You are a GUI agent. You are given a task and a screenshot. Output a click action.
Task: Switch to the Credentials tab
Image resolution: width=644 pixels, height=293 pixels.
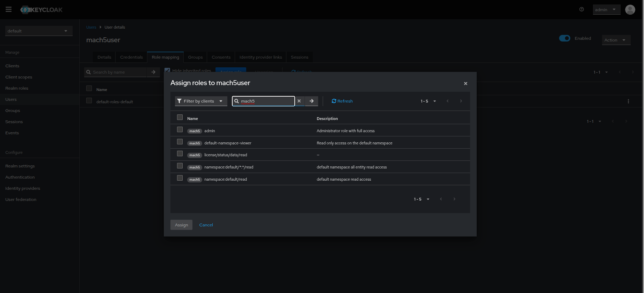pos(131,57)
